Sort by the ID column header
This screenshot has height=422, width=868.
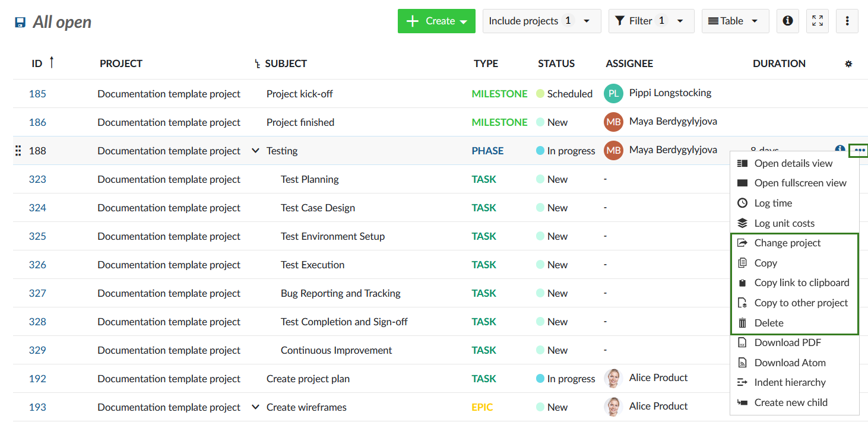coord(37,64)
